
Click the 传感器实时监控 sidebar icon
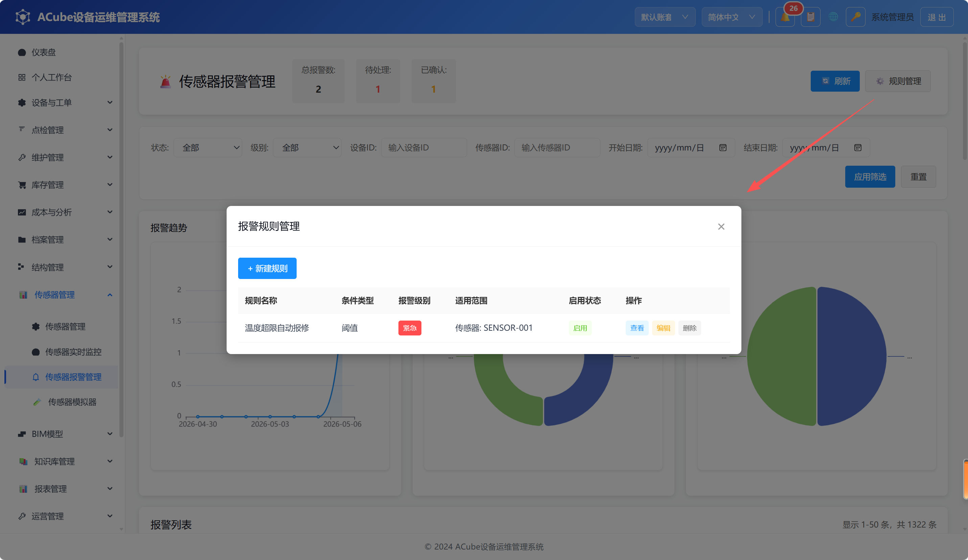pos(36,352)
